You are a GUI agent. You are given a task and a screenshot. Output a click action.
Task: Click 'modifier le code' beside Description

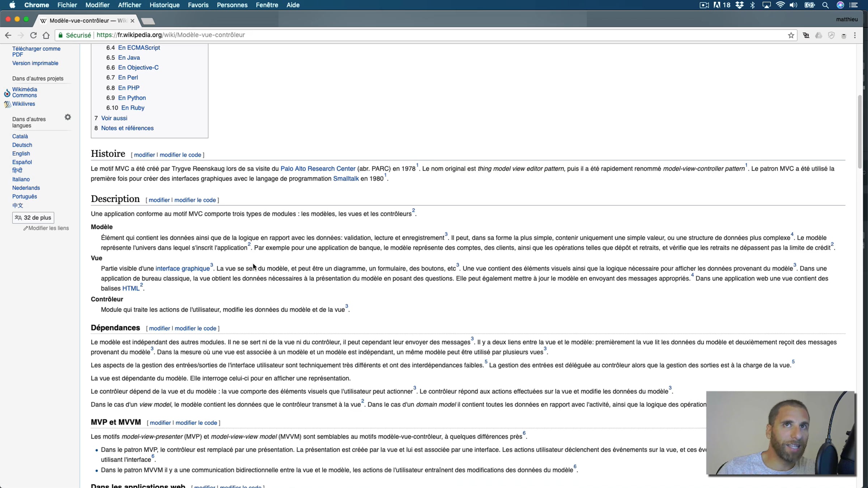[x=195, y=200]
